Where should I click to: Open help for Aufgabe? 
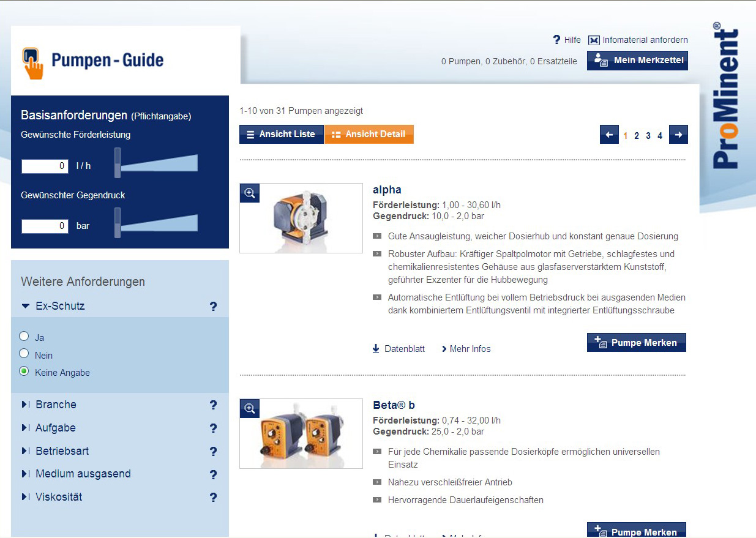213,428
